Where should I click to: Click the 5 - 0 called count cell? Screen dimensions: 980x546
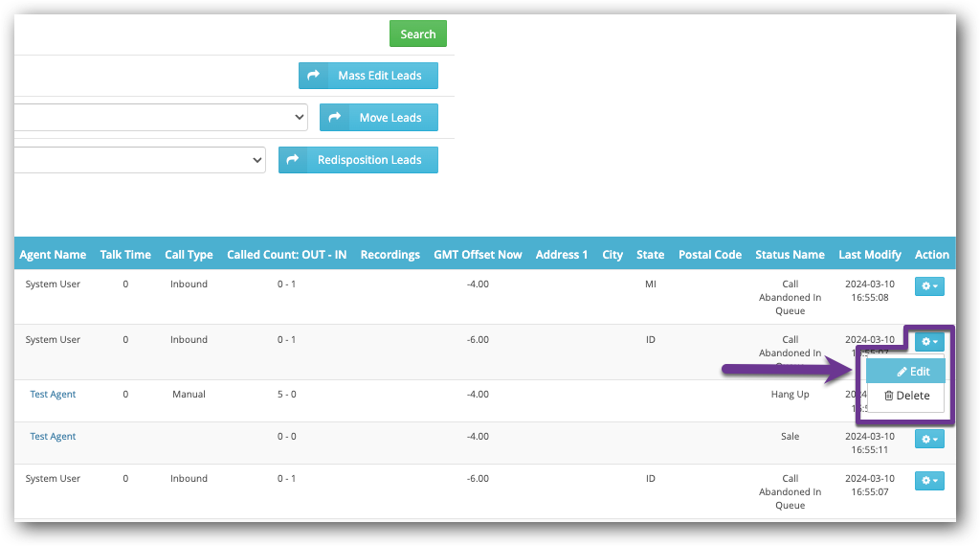[287, 395]
